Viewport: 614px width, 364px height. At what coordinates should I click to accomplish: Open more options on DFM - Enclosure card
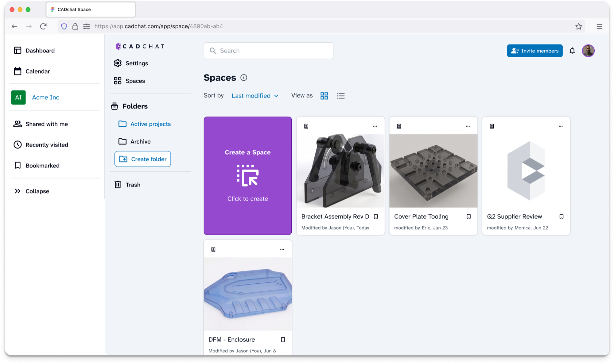[x=282, y=249]
